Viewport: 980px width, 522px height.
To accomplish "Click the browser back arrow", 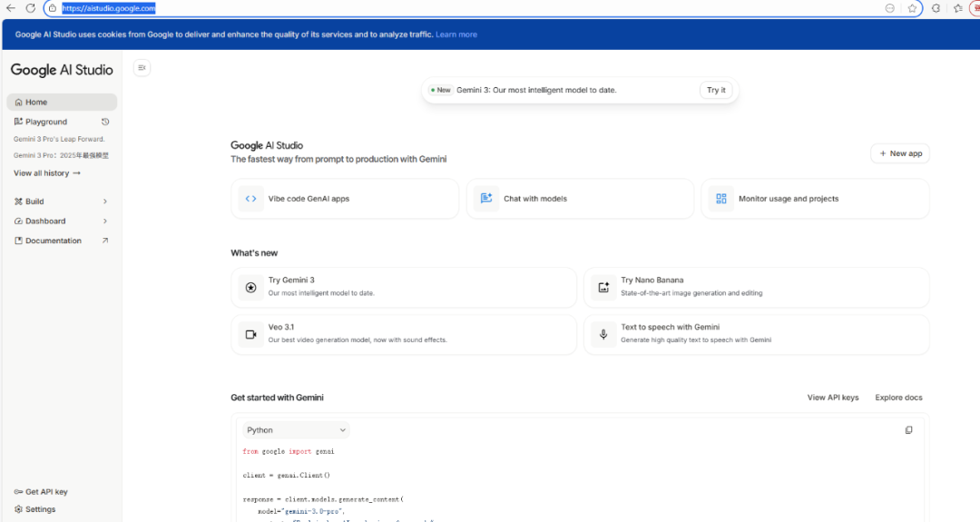I will pyautogui.click(x=11, y=8).
